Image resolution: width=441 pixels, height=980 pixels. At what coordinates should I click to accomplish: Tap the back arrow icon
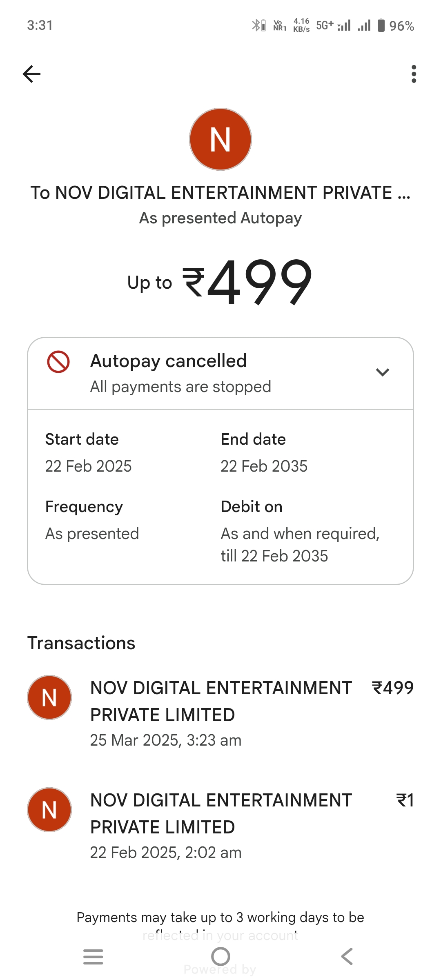[x=31, y=74]
